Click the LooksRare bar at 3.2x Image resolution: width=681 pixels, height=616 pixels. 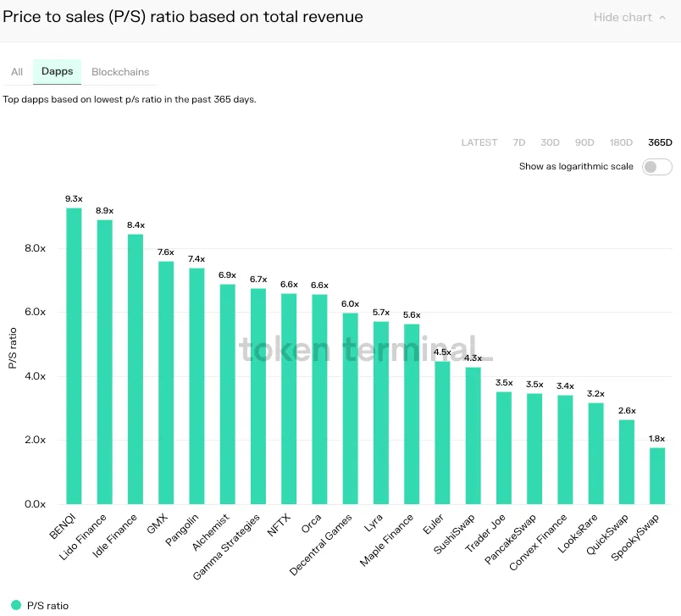click(596, 453)
